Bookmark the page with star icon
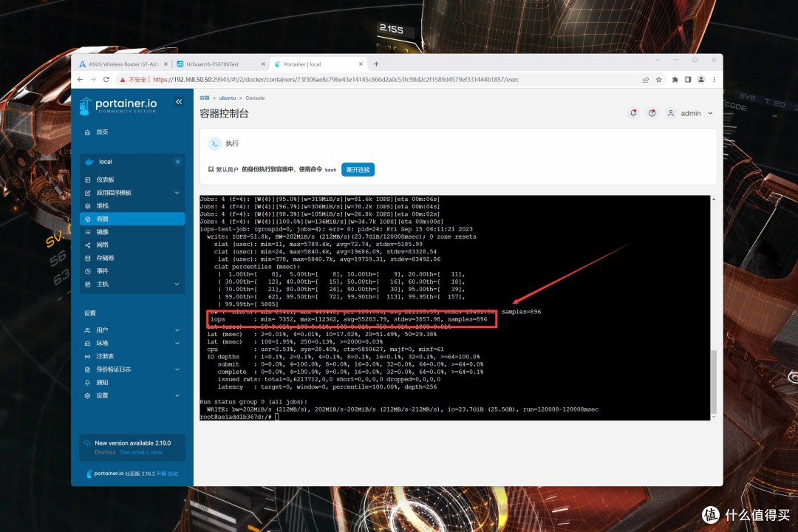 click(x=658, y=79)
